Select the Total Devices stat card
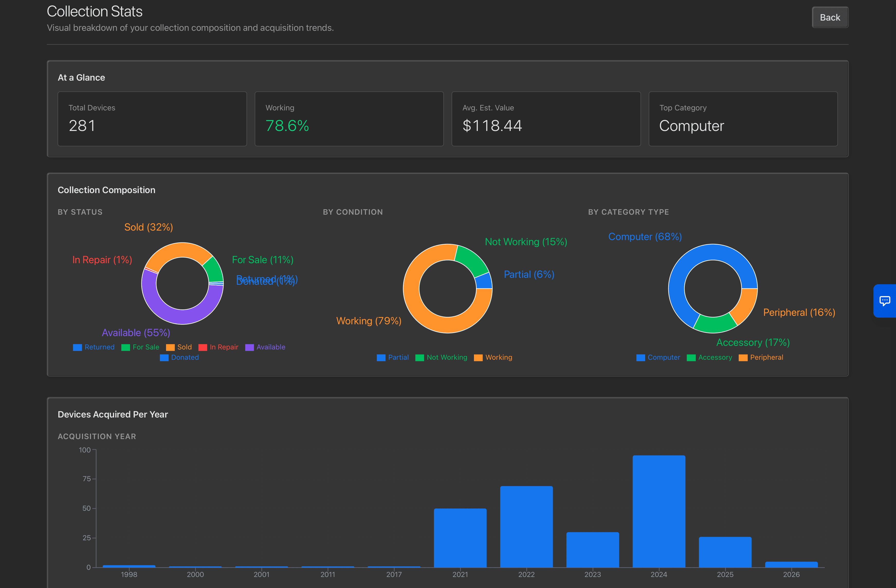Screen dimensions: 896x588 pyautogui.click(x=152, y=119)
